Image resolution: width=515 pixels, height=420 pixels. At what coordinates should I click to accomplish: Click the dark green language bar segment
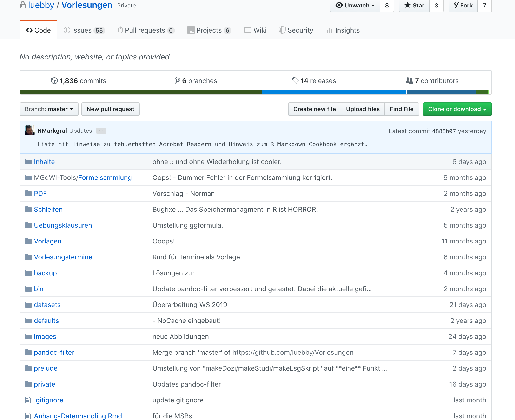[141, 92]
